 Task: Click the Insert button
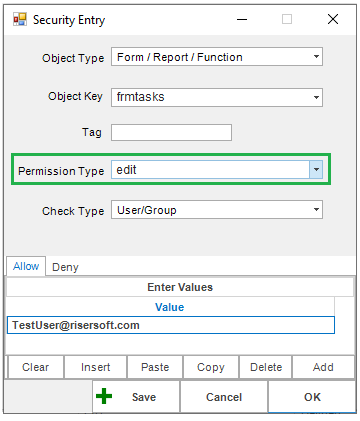(96, 367)
